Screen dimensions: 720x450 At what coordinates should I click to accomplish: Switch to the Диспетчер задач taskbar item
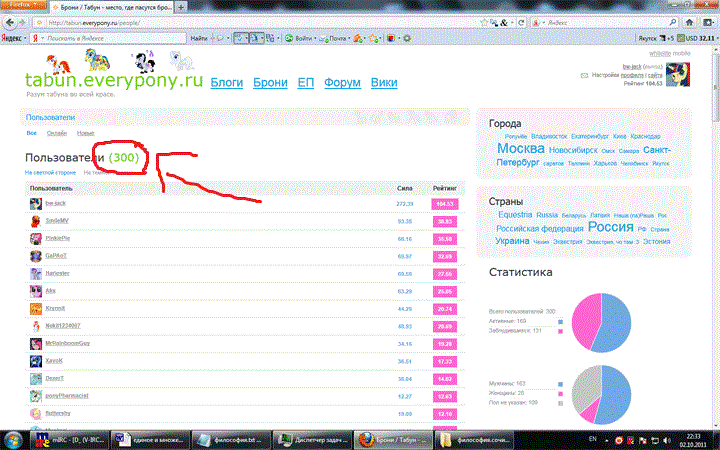pyautogui.click(x=312, y=440)
